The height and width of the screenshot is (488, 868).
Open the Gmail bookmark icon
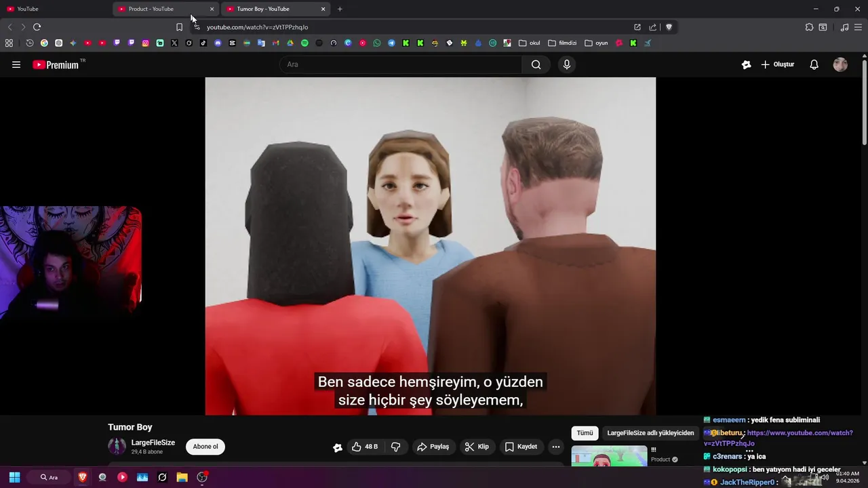(x=275, y=43)
